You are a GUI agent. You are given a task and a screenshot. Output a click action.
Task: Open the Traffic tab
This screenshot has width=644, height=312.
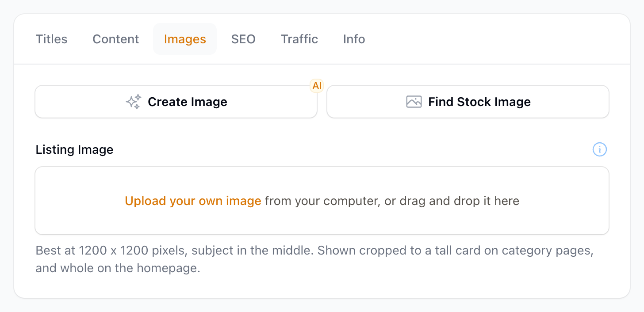coord(299,39)
